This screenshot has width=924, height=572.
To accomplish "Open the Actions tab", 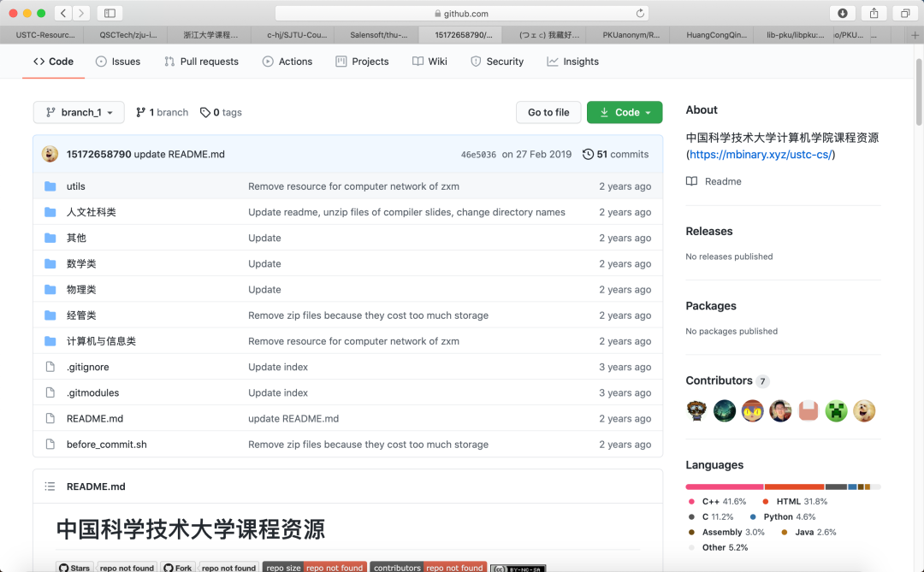I will 287,62.
